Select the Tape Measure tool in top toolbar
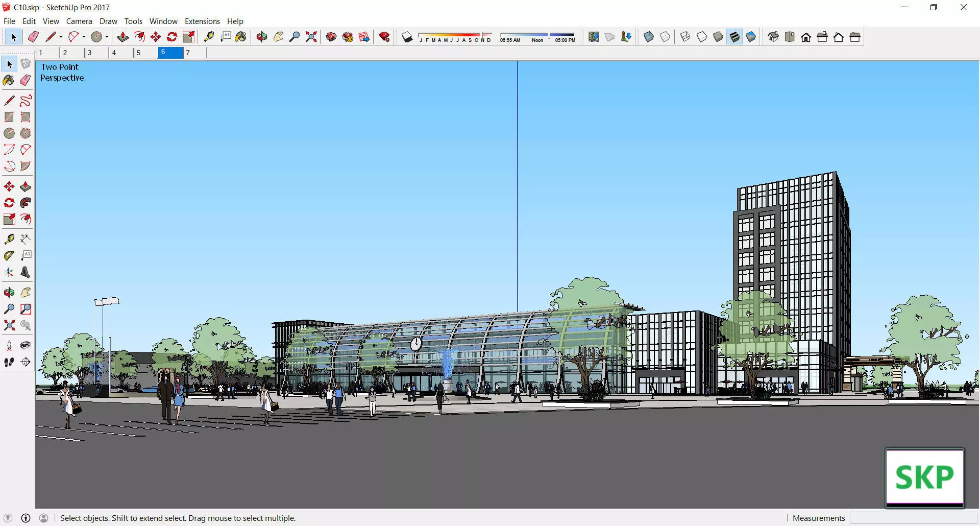 (209, 37)
